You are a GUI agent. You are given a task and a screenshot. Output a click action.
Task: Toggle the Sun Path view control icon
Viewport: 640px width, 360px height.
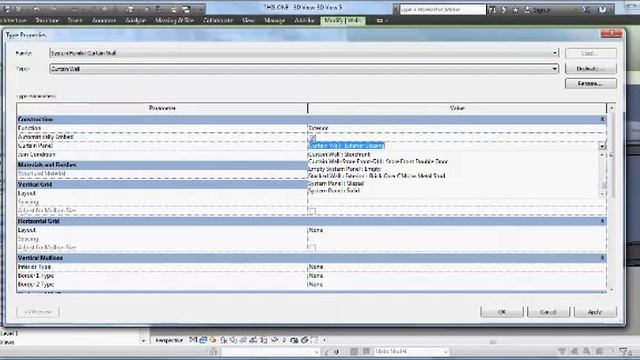213,340
